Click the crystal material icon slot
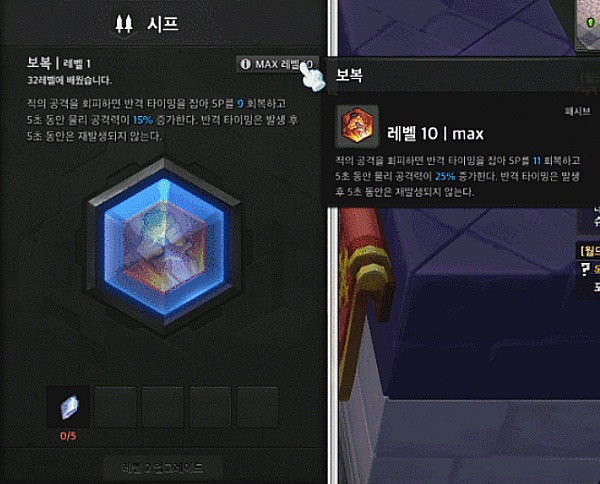The image size is (600, 484). (x=68, y=407)
